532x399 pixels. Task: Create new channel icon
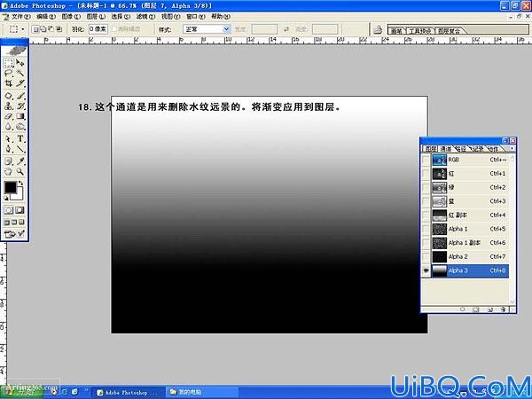pos(490,309)
